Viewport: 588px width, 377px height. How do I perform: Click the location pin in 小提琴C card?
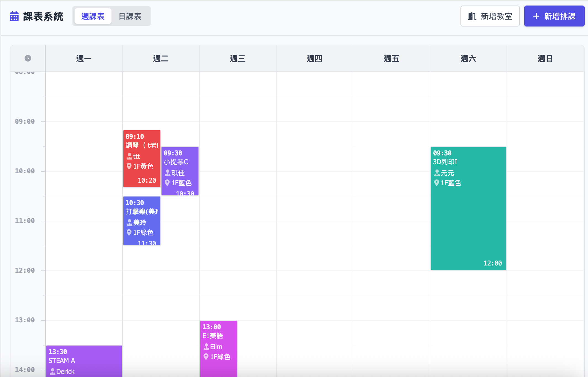tap(167, 183)
